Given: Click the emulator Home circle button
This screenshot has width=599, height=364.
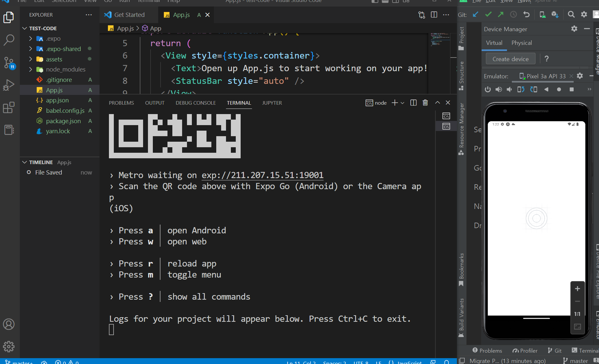Looking at the screenshot, I should point(559,89).
